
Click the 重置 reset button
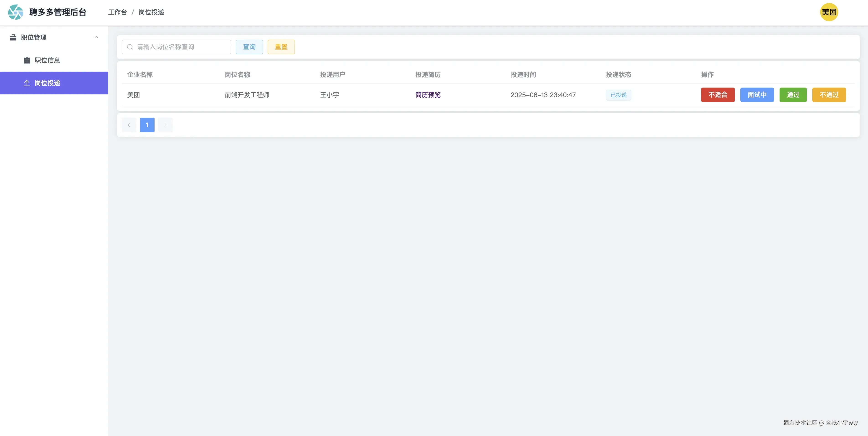pos(281,47)
